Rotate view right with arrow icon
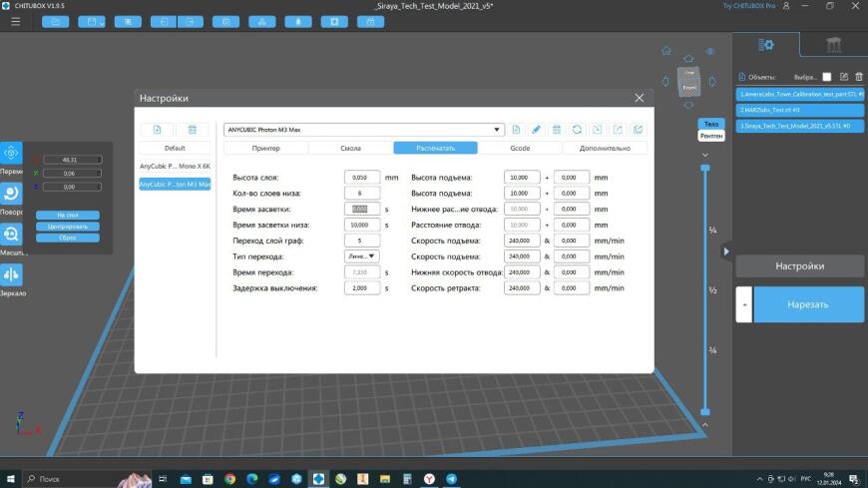 point(712,82)
